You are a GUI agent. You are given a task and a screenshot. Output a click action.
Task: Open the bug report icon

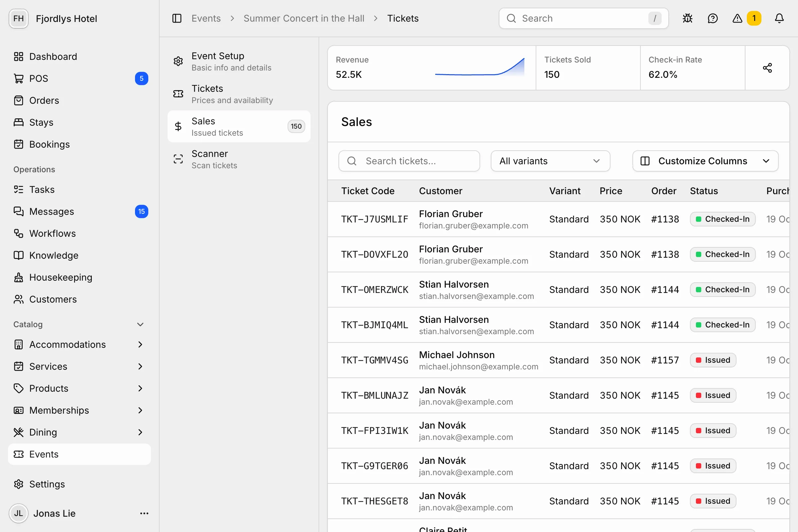coord(687,18)
